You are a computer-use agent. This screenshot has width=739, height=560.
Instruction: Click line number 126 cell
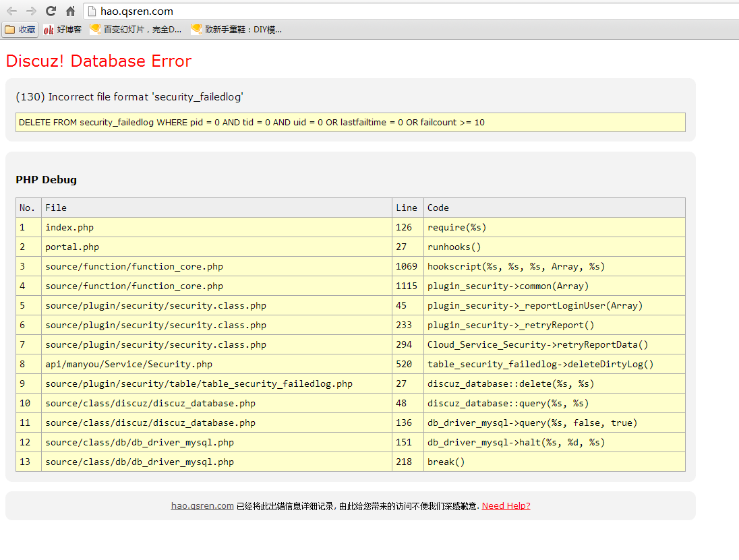point(408,228)
